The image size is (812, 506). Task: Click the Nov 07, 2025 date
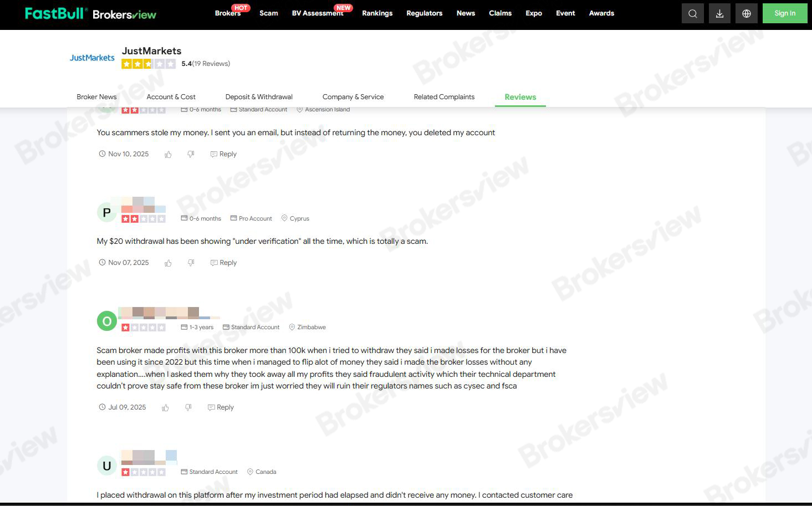coord(129,263)
